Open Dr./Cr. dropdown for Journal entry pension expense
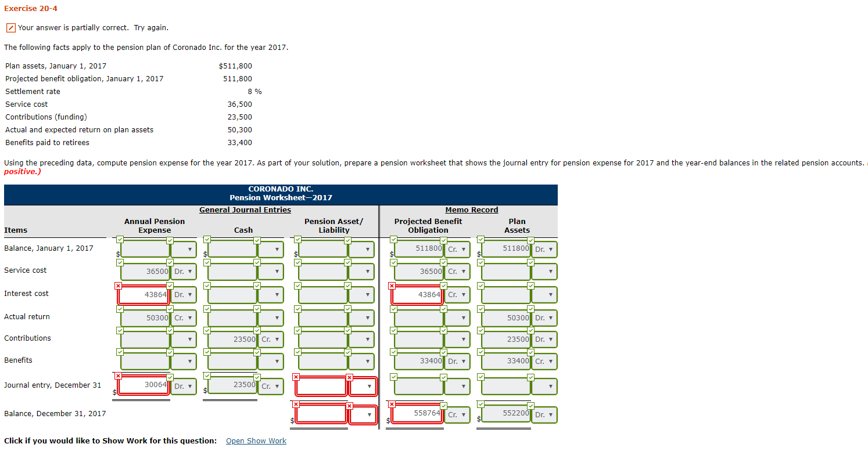This screenshot has height=455, width=868. coord(184,386)
